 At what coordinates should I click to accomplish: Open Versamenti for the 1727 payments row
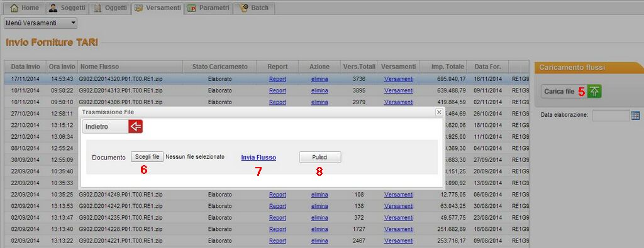click(399, 229)
